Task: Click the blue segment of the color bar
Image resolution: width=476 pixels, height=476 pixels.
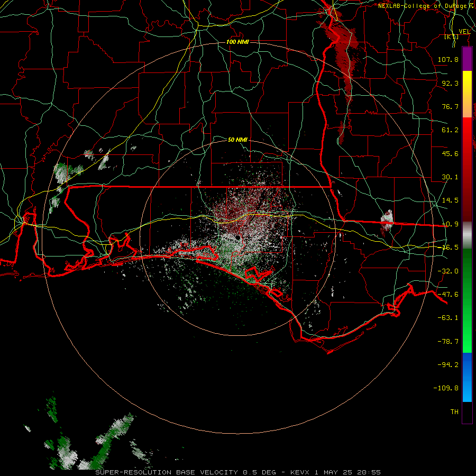Action: [467, 377]
